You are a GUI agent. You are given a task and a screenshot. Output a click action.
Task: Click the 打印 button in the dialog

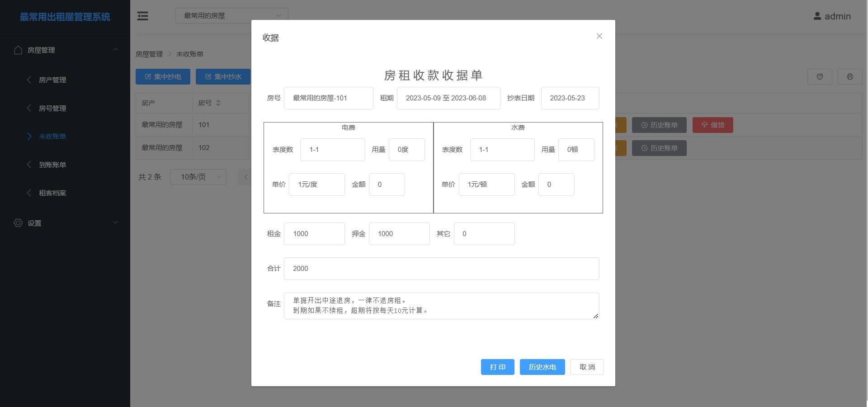pos(498,367)
